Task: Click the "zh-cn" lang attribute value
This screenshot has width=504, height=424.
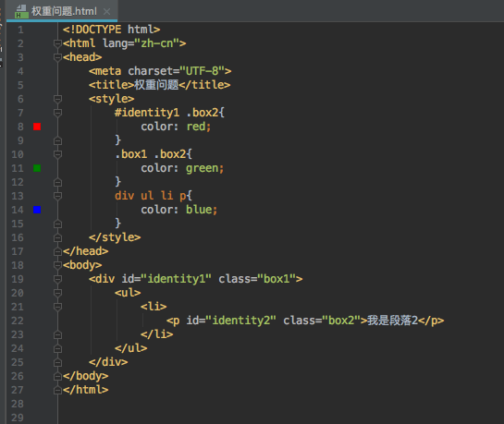Action: pos(156,43)
